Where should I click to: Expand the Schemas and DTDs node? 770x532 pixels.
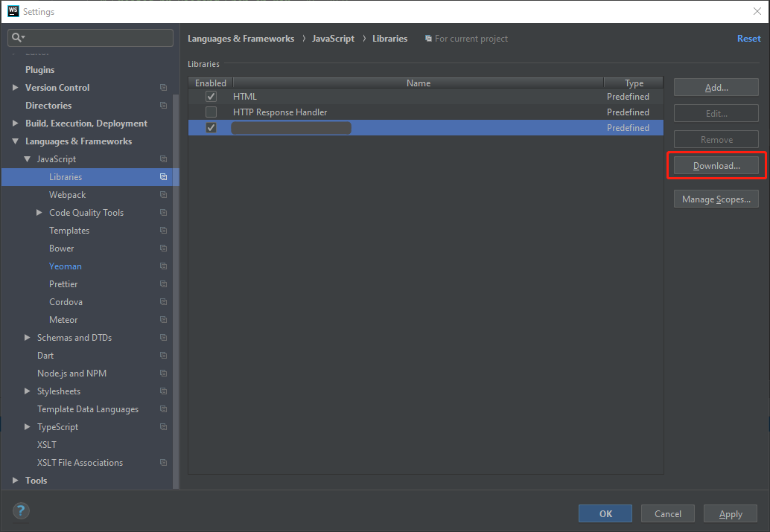point(27,338)
